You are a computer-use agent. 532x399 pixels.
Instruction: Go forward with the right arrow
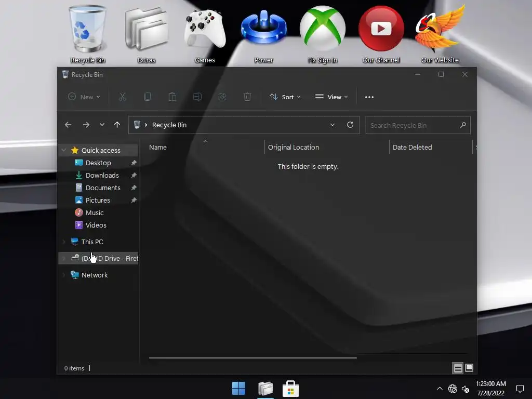(x=86, y=125)
